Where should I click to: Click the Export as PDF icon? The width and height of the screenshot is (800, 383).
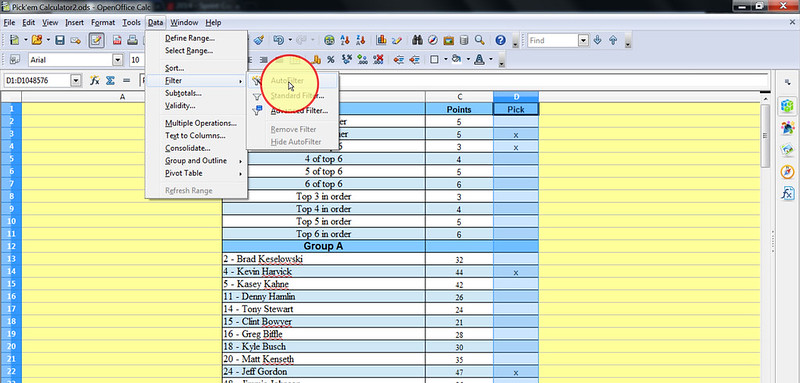117,40
